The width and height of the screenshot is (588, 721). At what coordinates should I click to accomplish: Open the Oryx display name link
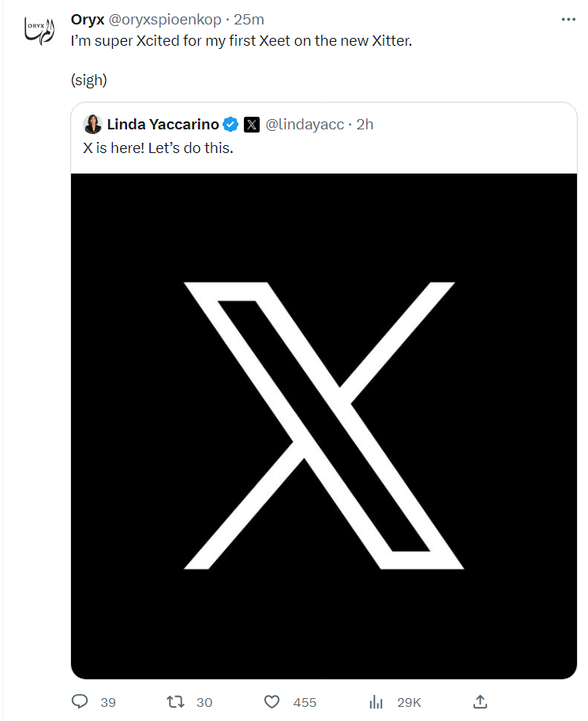pos(88,20)
